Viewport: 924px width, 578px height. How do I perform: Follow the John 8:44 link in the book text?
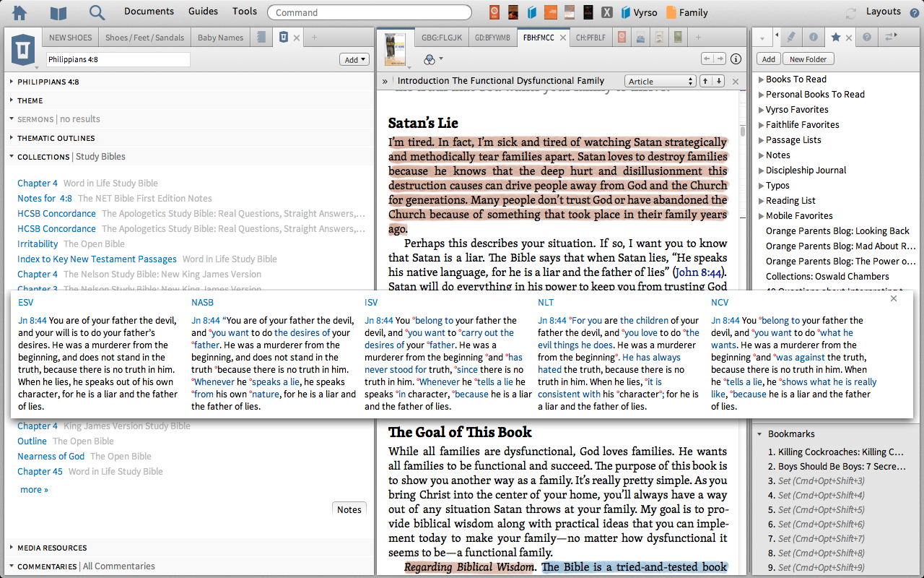(699, 272)
